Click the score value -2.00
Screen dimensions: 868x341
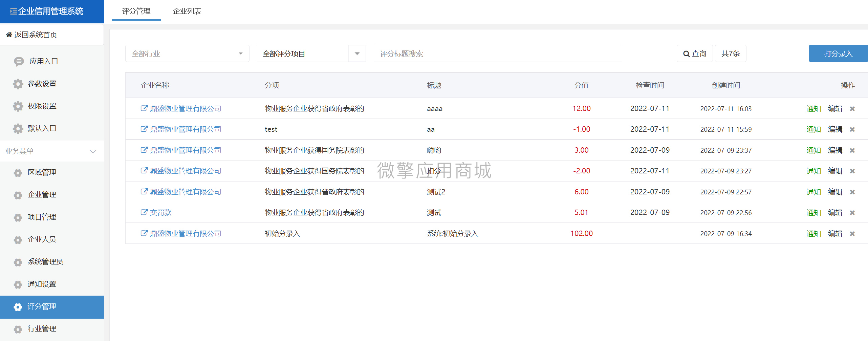tap(581, 171)
